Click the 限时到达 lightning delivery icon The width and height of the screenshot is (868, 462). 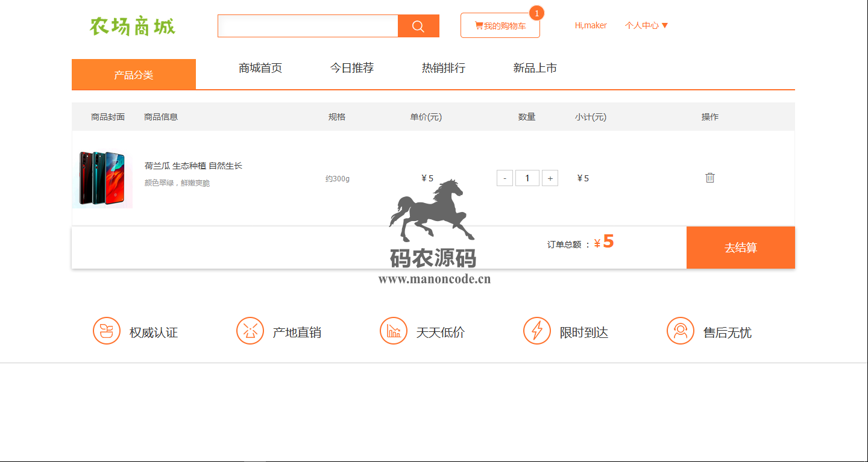coord(538,331)
